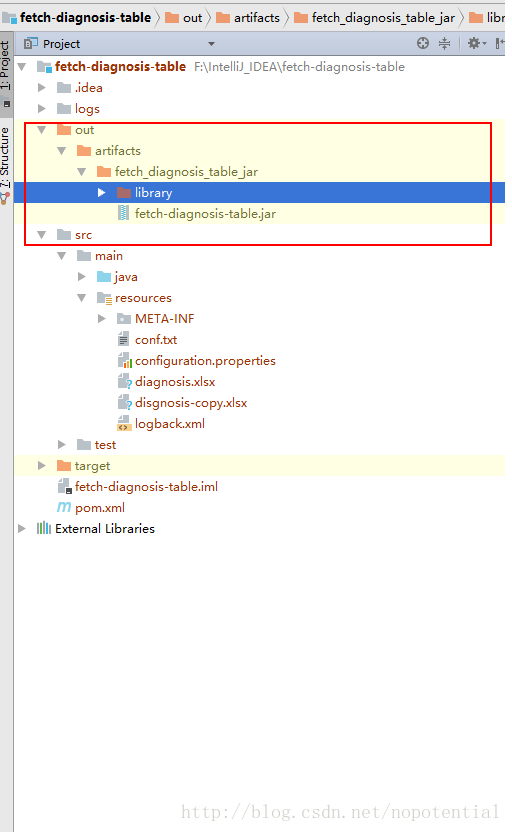Click the External Libraries icon
Screen dimensions: 512x832
coord(44,528)
